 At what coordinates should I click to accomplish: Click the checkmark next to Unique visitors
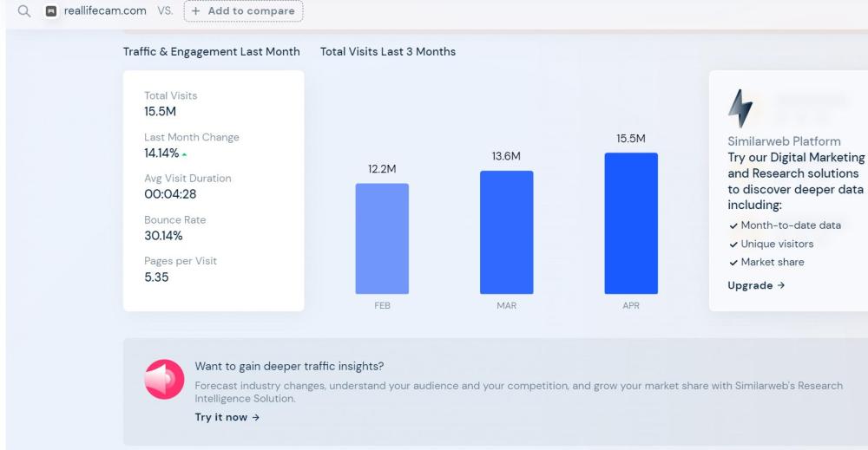(733, 244)
